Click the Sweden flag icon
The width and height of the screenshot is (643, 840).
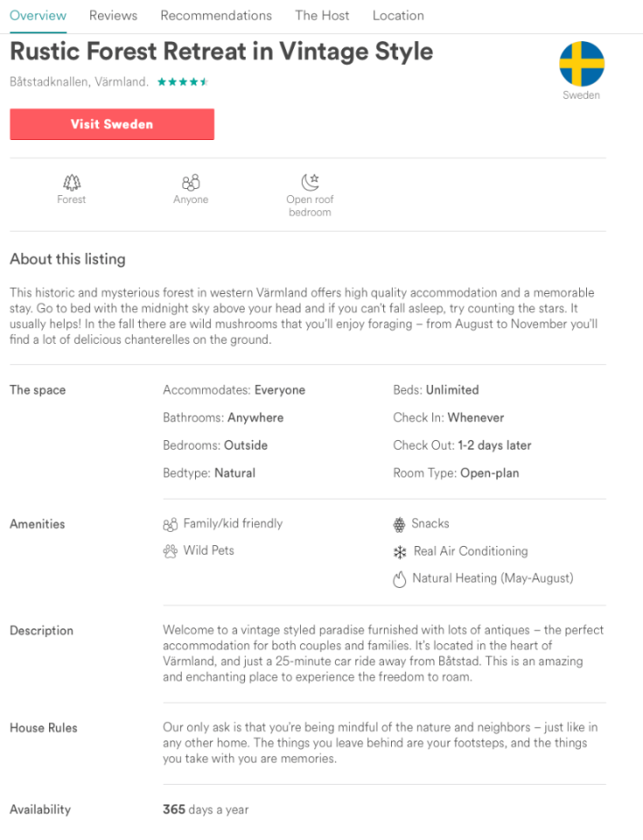click(x=582, y=64)
